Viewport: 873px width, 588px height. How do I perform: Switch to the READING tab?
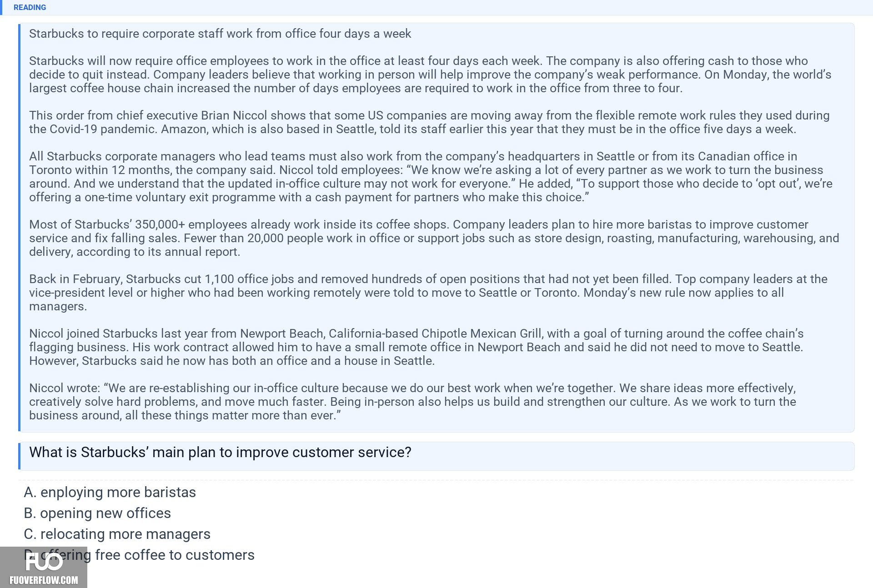(x=30, y=7)
